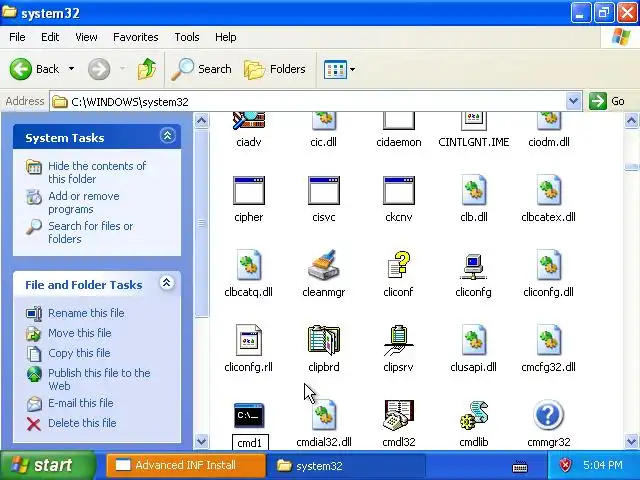640x480 pixels.
Task: Select the cliconfg.dll file icon
Action: [x=549, y=265]
